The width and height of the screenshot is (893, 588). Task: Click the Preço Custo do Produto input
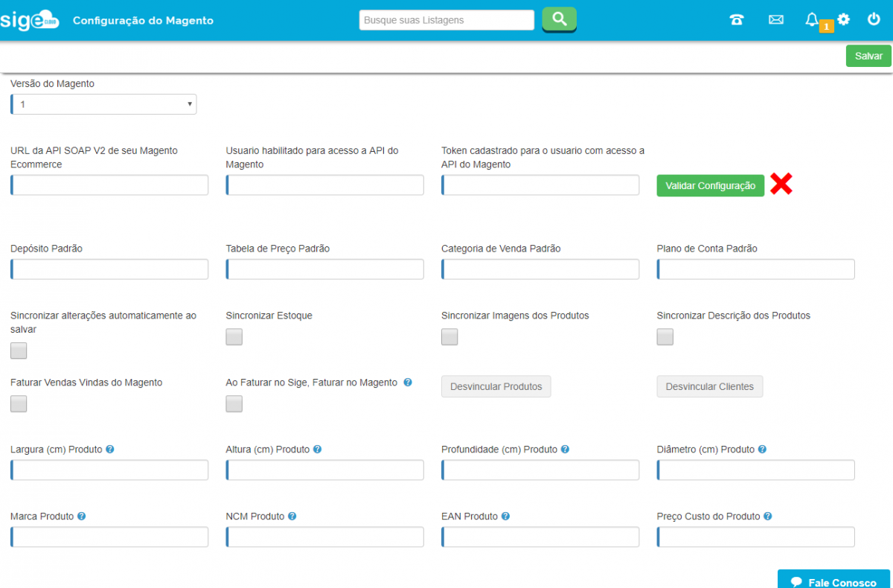click(x=756, y=537)
